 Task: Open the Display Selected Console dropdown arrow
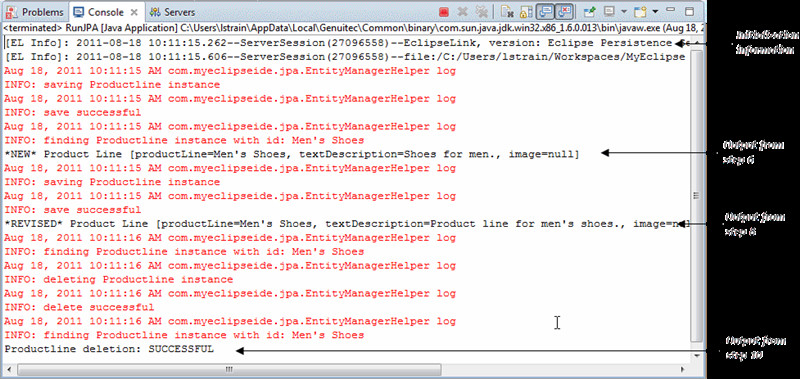click(x=623, y=12)
